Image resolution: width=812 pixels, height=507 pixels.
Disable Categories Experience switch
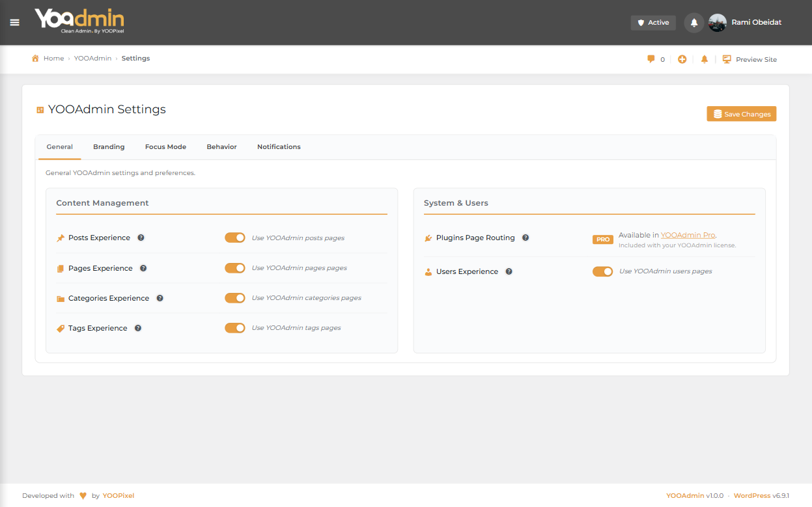click(235, 298)
